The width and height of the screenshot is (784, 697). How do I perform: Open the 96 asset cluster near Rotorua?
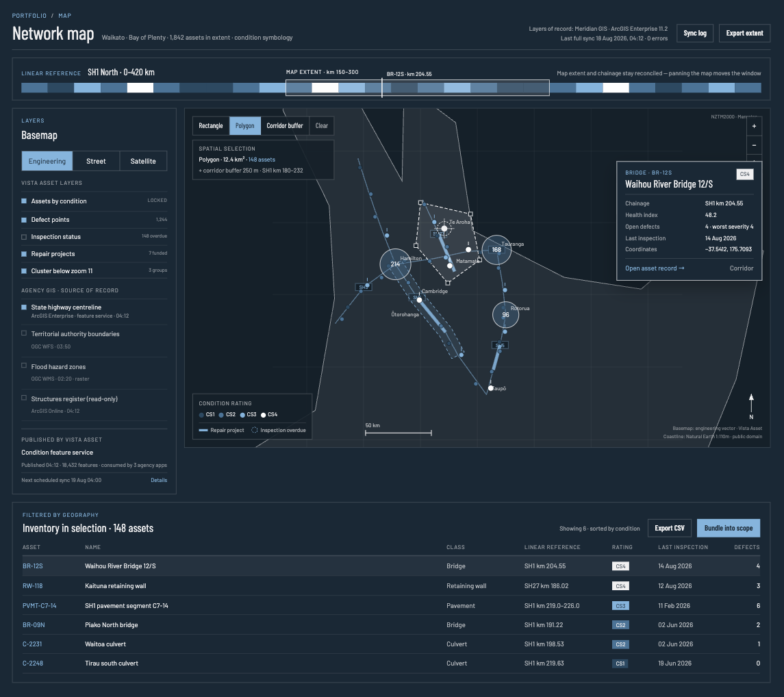click(x=505, y=314)
